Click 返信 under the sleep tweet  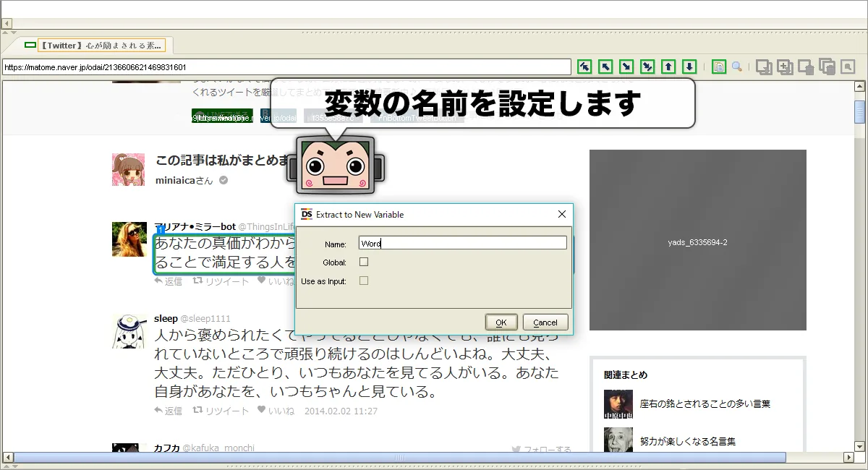pyautogui.click(x=169, y=411)
